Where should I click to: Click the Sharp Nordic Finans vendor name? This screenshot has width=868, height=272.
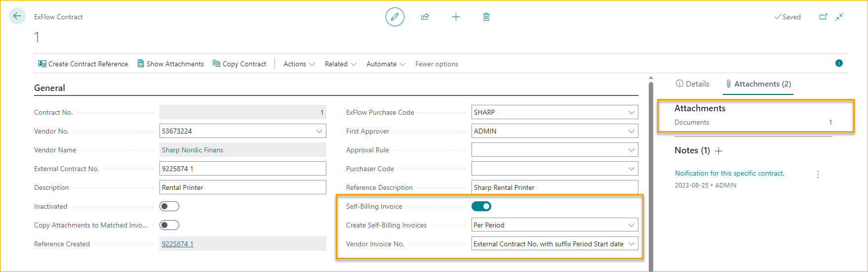(193, 150)
